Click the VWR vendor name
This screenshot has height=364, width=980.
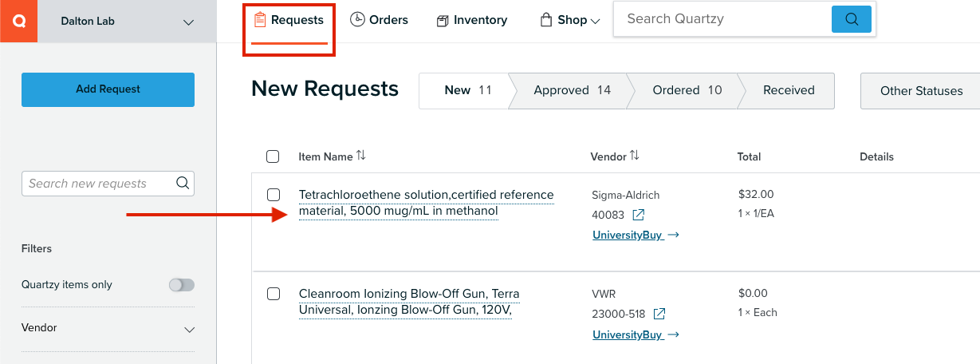point(604,294)
